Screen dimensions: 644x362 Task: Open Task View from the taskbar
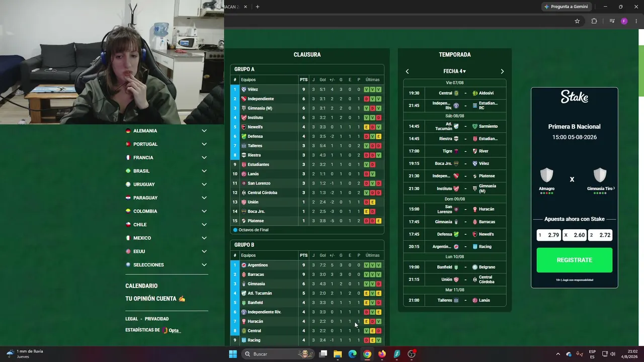tap(324, 354)
